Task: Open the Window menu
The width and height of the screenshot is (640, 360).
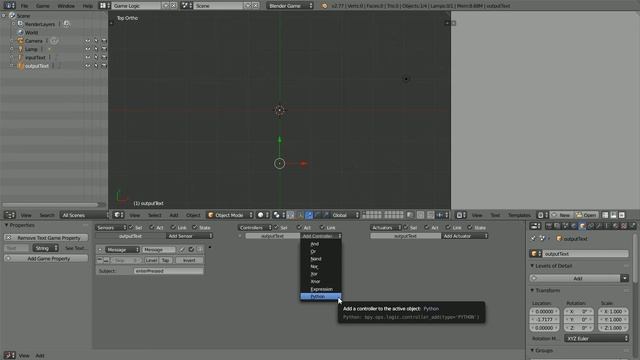Action: coord(66,6)
